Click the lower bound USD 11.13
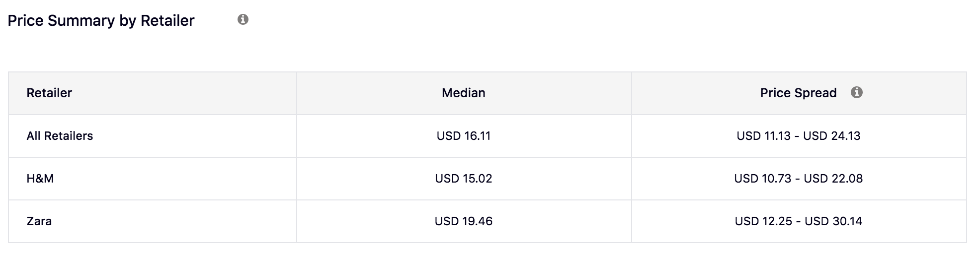The height and width of the screenshot is (255, 980). tap(763, 136)
